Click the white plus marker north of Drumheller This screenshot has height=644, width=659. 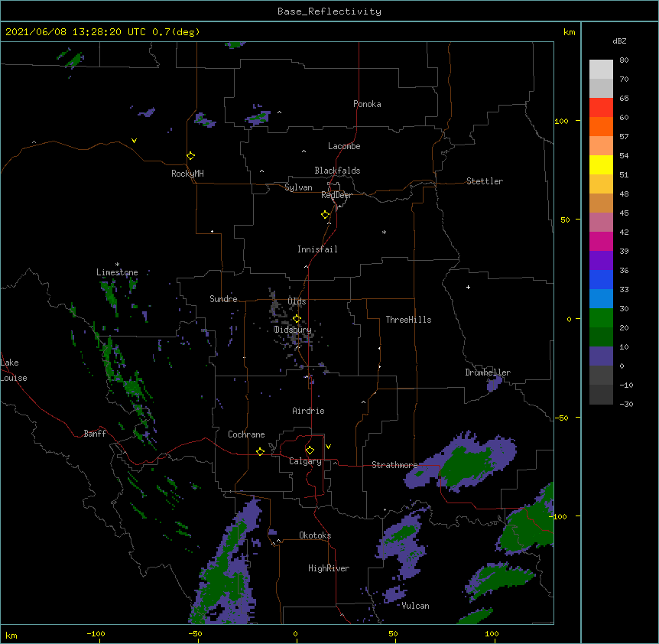(x=468, y=287)
